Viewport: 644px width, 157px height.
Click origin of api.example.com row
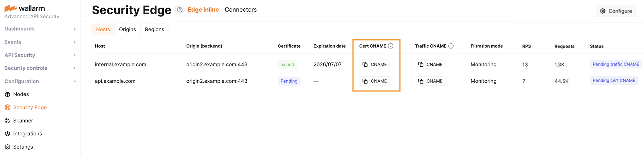[x=217, y=81]
